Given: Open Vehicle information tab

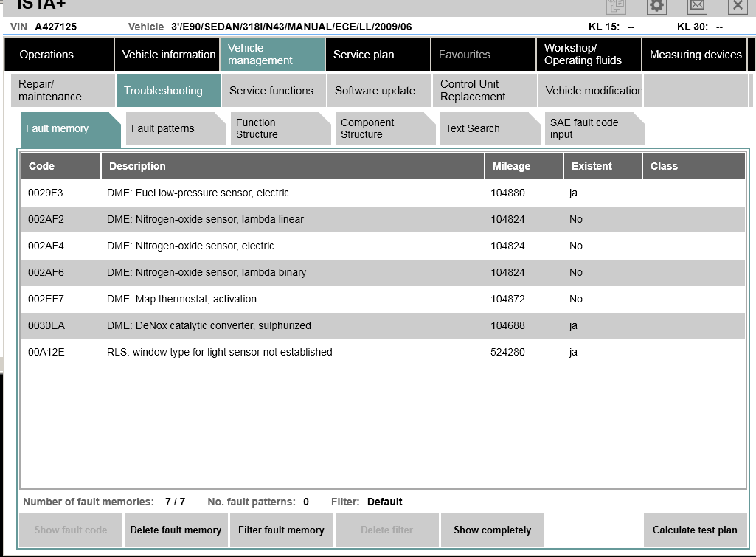Looking at the screenshot, I should click(167, 55).
